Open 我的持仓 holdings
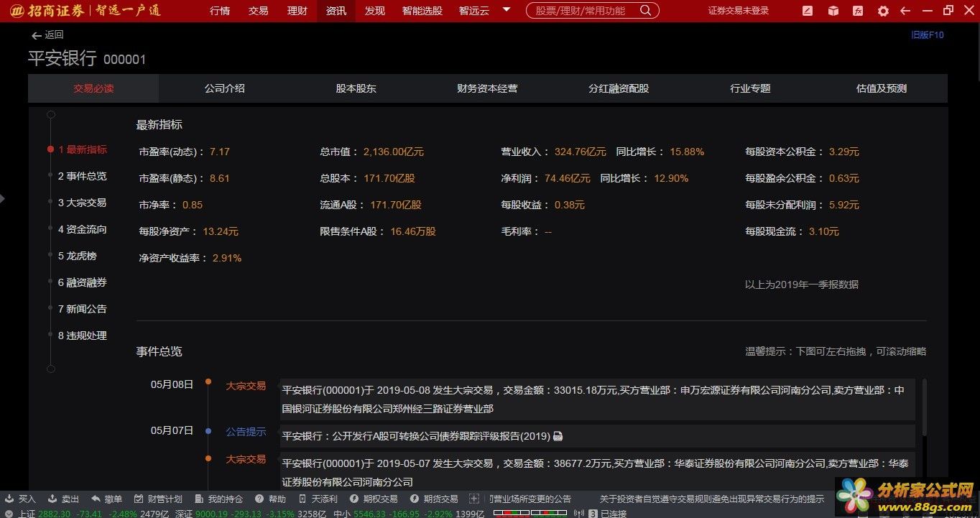This screenshot has height=518, width=980. point(219,499)
